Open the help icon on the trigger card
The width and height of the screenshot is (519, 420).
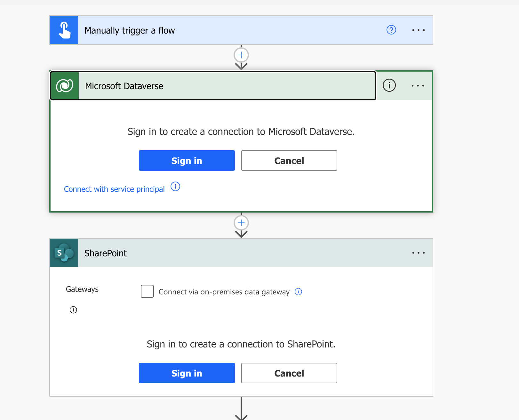click(391, 30)
